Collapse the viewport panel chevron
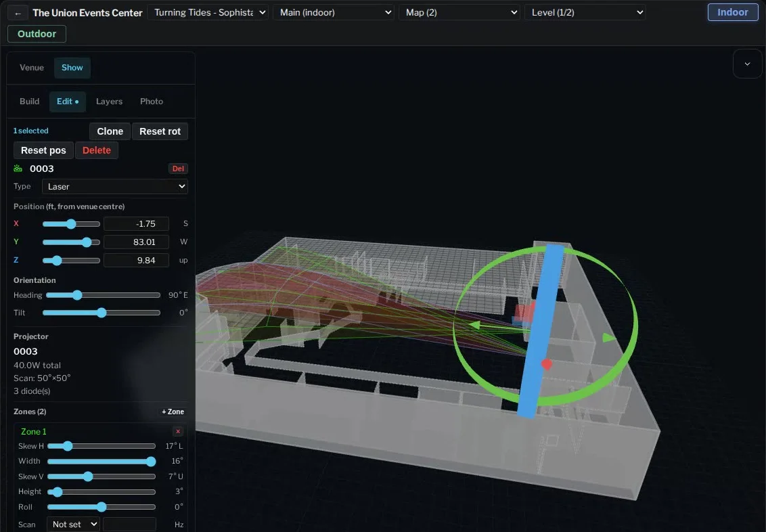 pyautogui.click(x=747, y=64)
